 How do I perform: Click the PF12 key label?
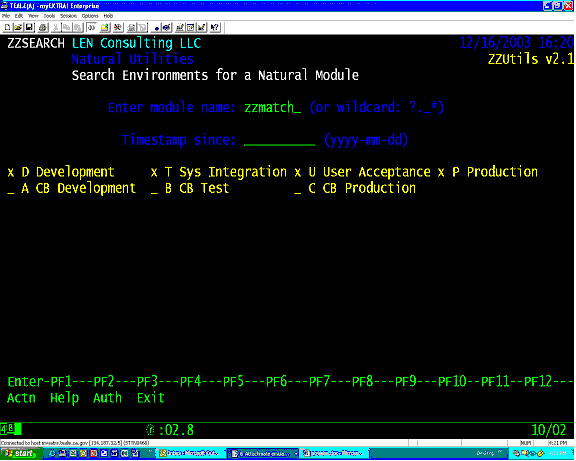(538, 382)
